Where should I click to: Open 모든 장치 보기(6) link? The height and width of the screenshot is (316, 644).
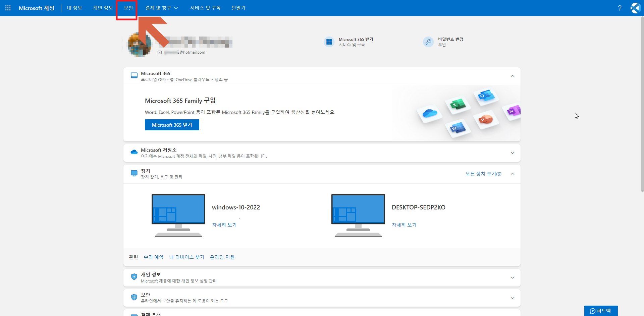(483, 174)
